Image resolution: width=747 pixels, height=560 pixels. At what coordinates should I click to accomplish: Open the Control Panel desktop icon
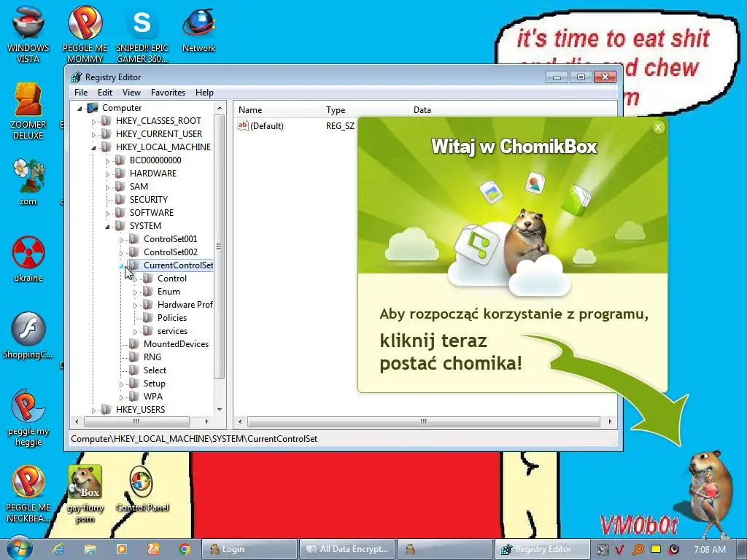point(142,489)
